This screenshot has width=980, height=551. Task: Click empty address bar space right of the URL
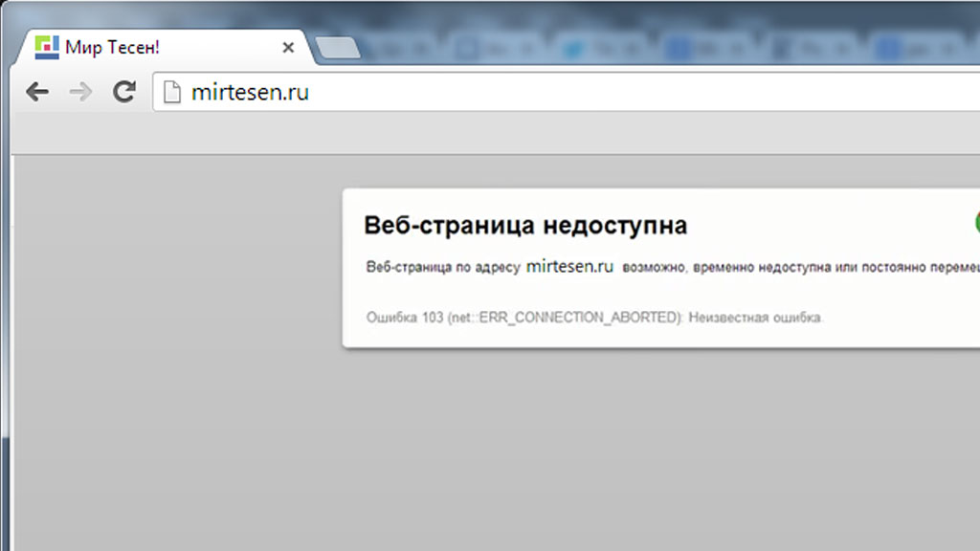coord(644,92)
